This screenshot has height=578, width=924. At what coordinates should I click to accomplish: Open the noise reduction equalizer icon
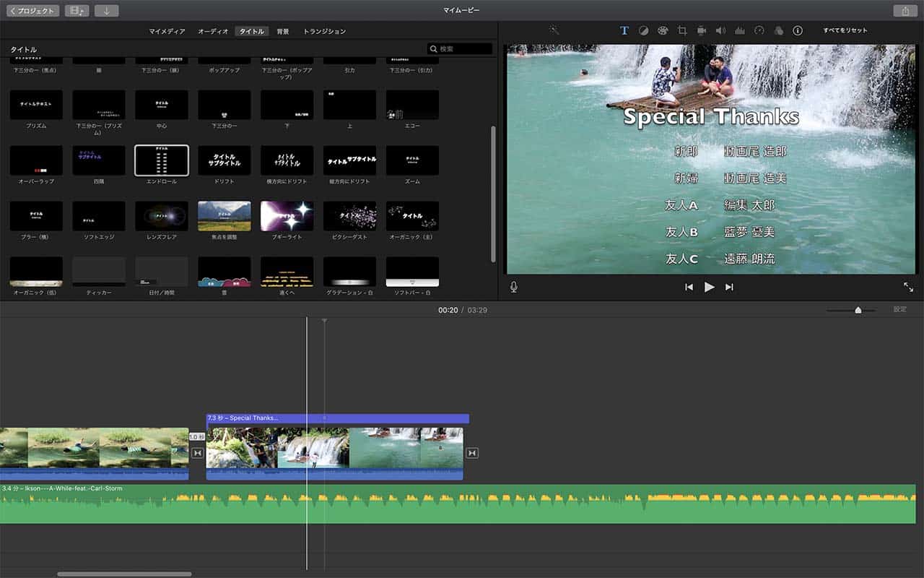[x=740, y=30]
